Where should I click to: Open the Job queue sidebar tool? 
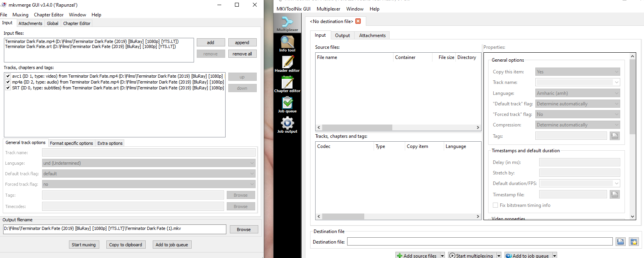pyautogui.click(x=287, y=105)
